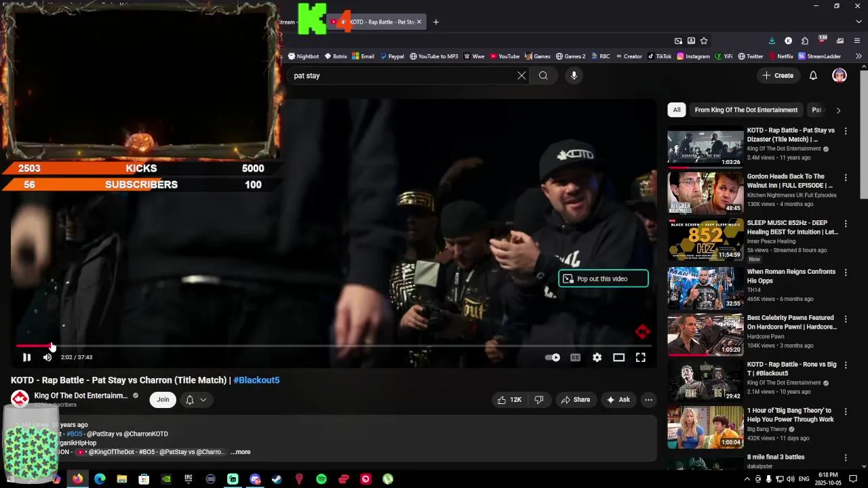Search with your voice microphone
The height and width of the screenshot is (488, 868).
point(574,76)
